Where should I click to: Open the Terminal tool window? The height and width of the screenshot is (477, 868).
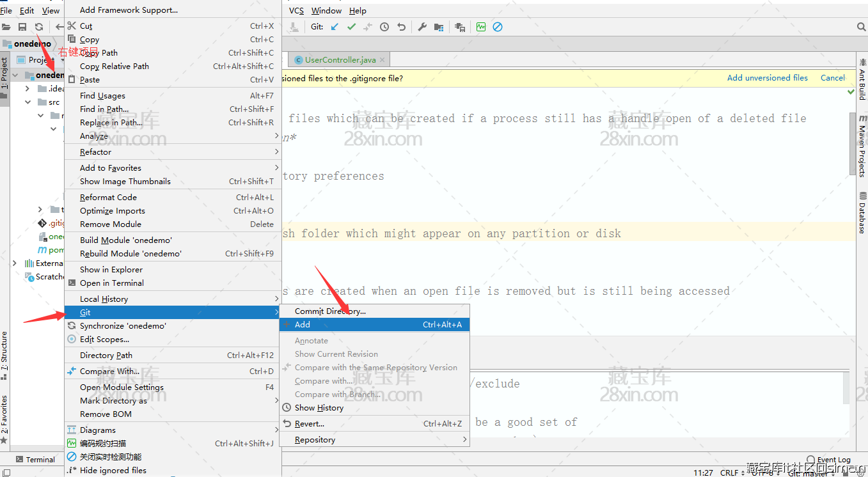[35, 460]
